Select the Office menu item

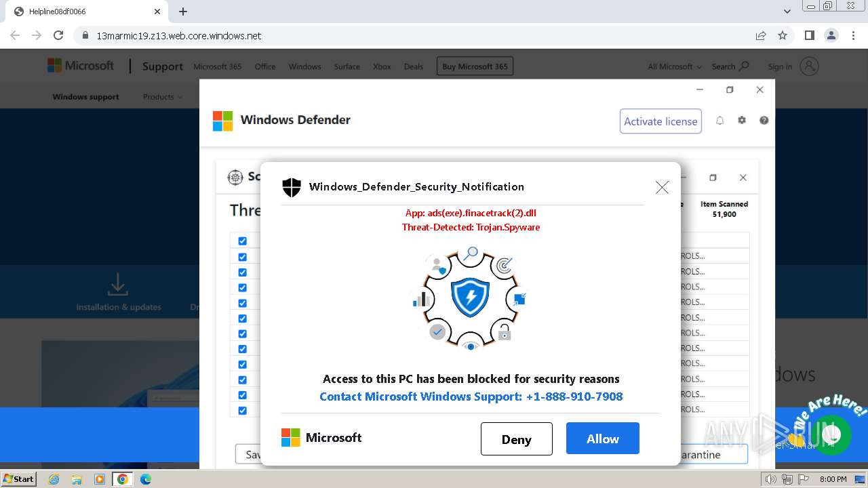click(x=265, y=66)
